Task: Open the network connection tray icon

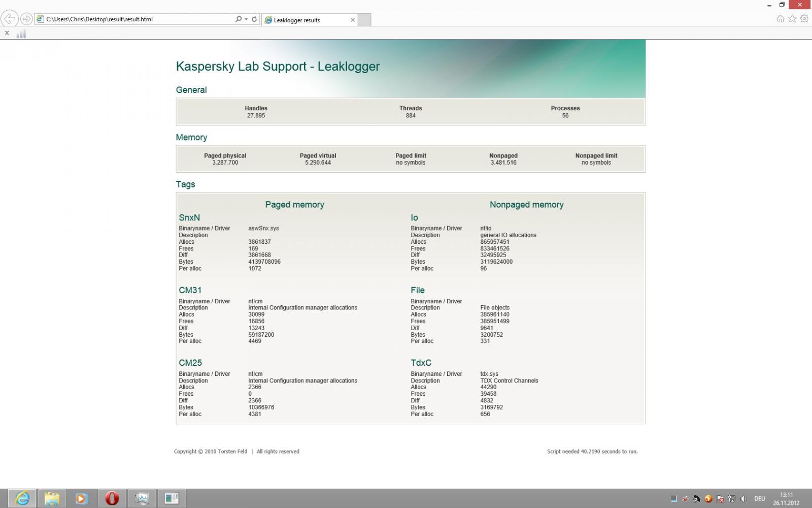Action: pos(732,499)
